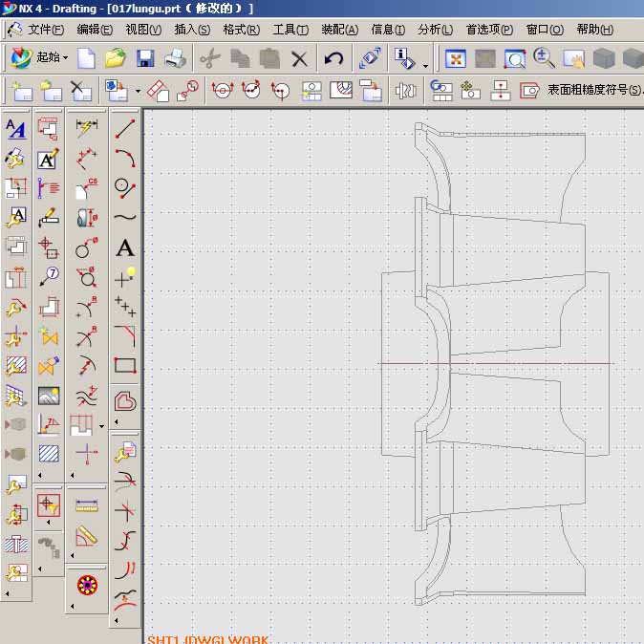Select the Zoom in/out magnifier icon
The width and height of the screenshot is (644, 644).
544,58
